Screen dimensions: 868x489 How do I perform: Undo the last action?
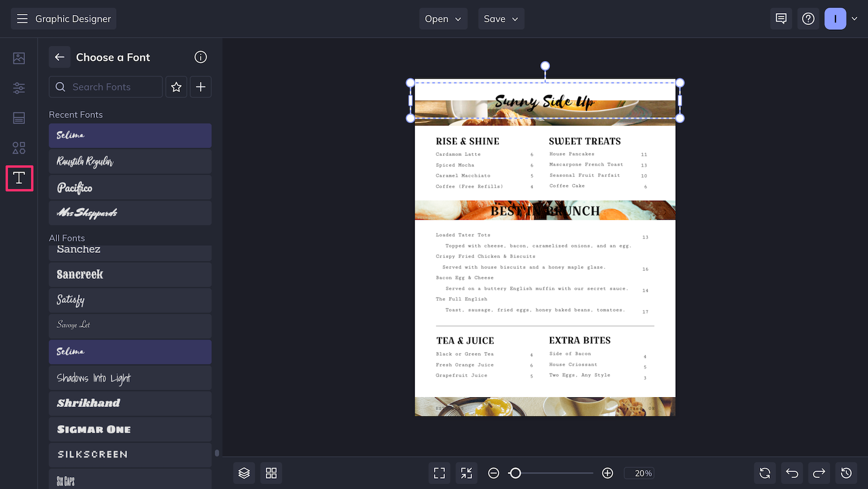pyautogui.click(x=792, y=473)
